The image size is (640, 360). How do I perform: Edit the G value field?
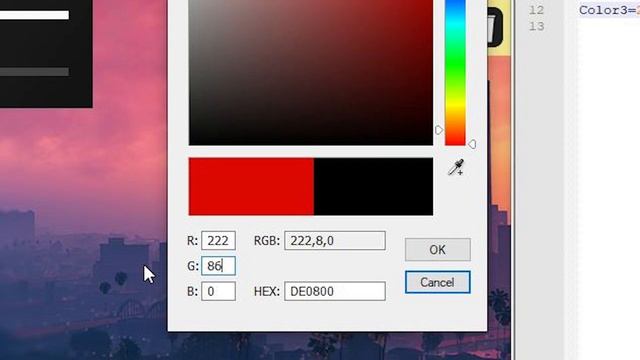[x=218, y=266]
